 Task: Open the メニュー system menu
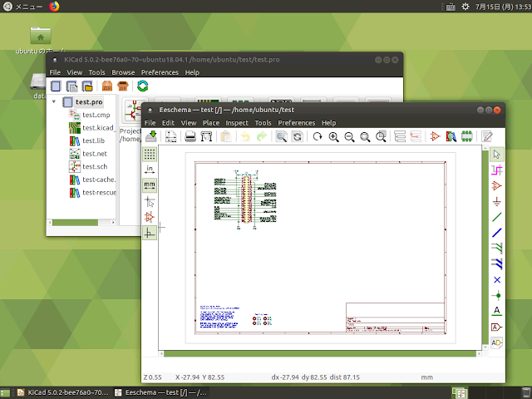pos(22,6)
